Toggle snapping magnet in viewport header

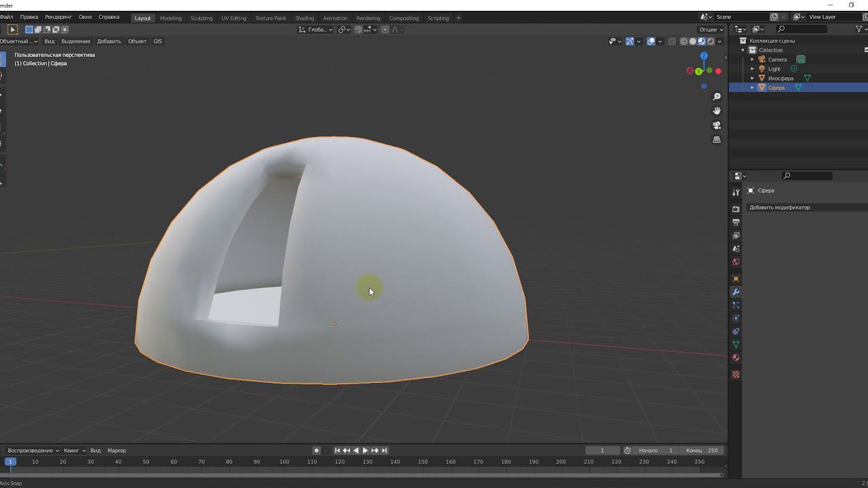[x=358, y=30]
